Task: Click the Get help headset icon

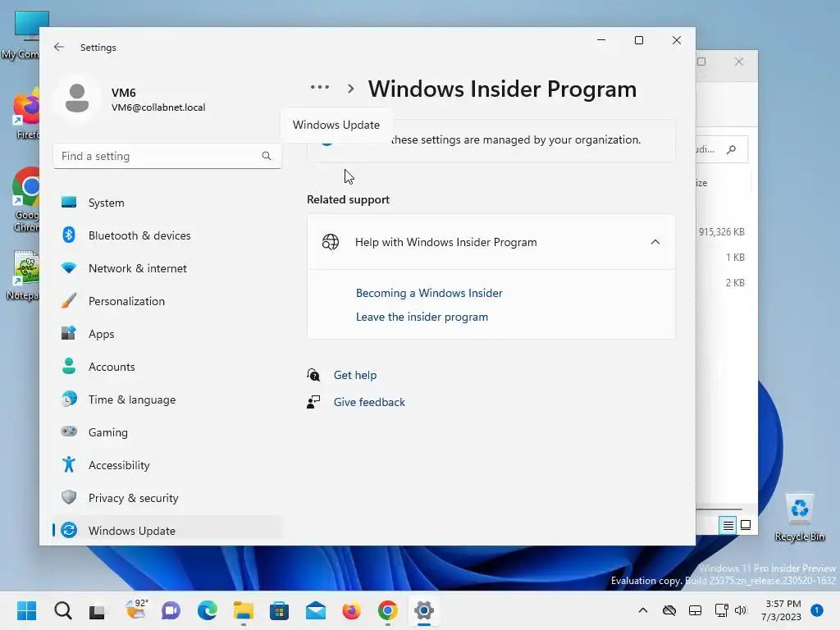Action: tap(313, 375)
